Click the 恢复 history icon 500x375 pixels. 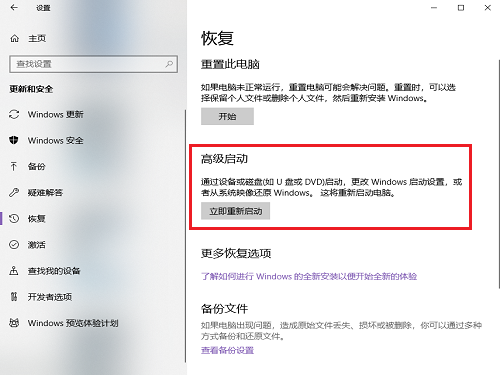(14, 219)
